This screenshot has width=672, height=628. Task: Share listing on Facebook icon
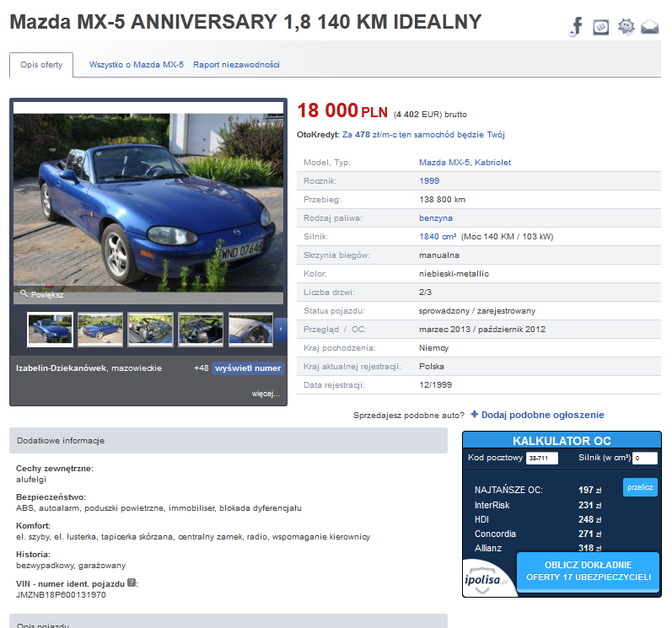[577, 27]
